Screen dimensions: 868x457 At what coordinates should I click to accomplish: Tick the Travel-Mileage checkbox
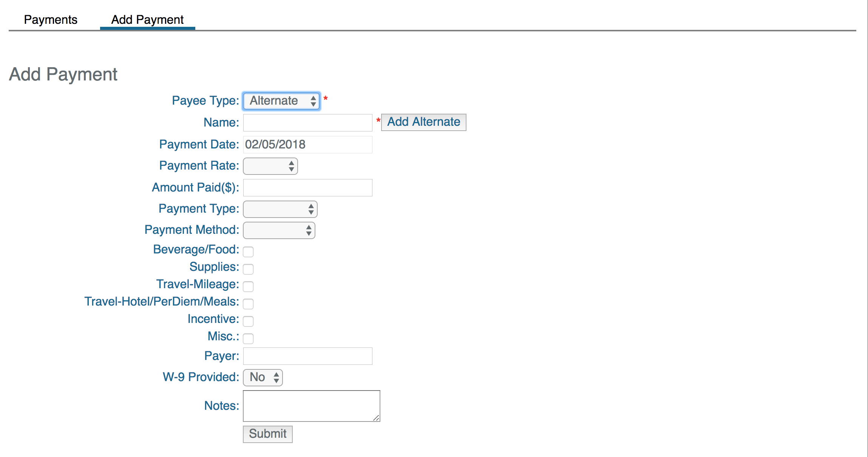(x=248, y=286)
